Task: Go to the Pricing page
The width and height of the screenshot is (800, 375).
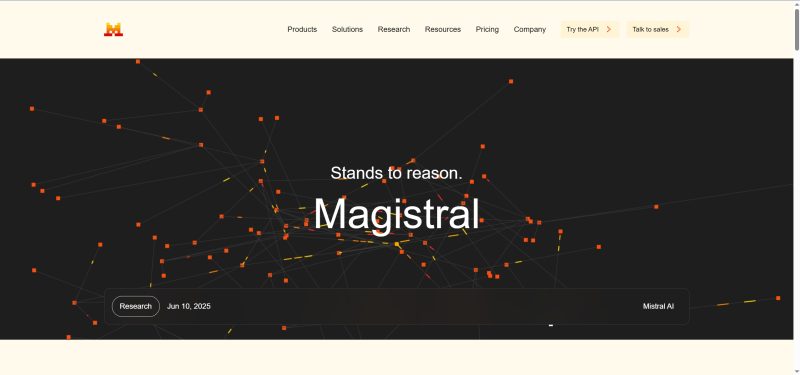Action: point(487,30)
